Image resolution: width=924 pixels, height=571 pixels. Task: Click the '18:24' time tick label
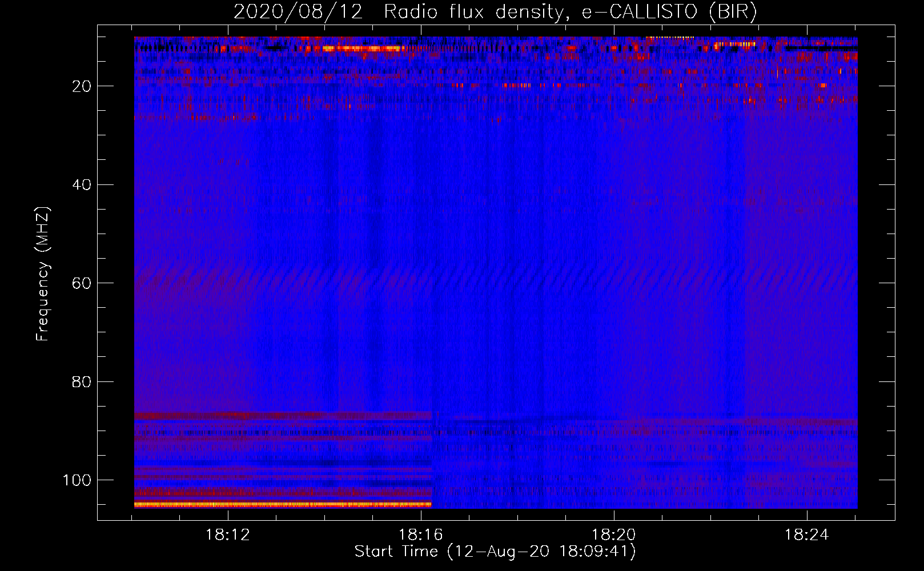806,535
